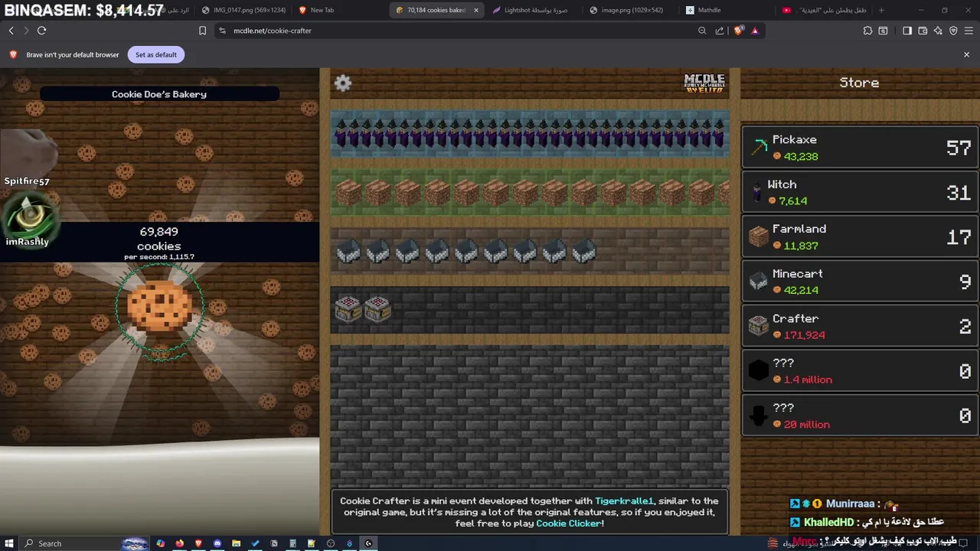Open the Cookie Clicker link

tap(568, 523)
